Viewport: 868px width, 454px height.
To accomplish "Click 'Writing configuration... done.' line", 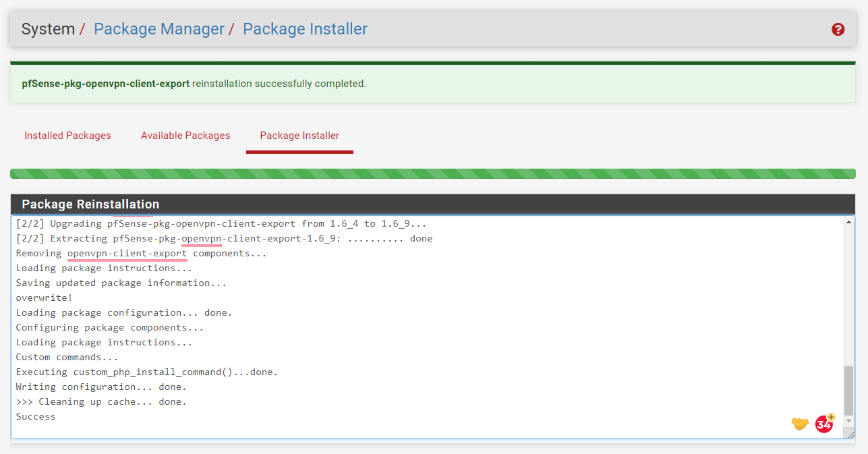I will [x=101, y=387].
